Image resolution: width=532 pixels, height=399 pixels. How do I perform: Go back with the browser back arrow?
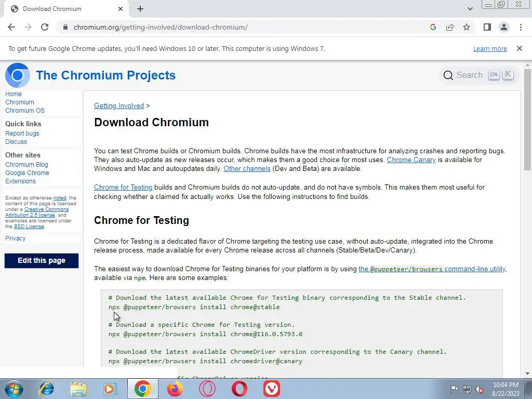tap(11, 27)
